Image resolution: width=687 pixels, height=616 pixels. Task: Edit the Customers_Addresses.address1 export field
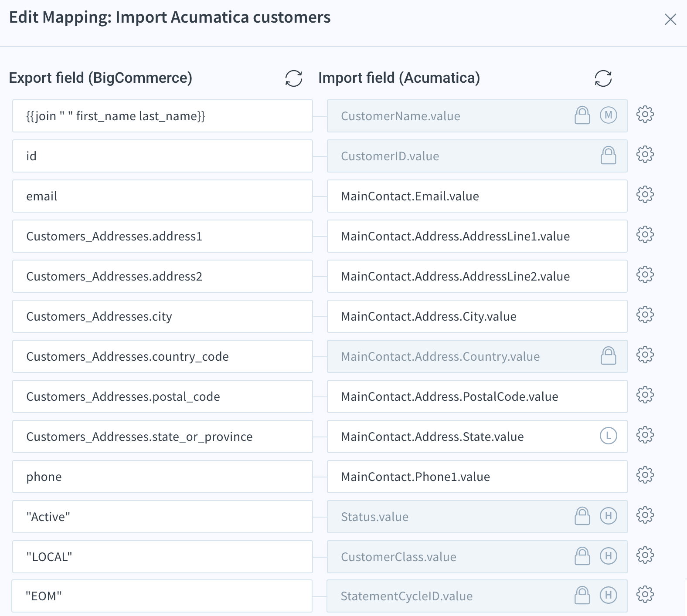163,236
